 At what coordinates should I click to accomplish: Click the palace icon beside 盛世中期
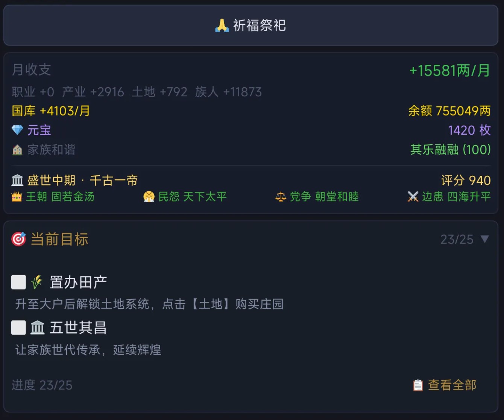(x=17, y=181)
